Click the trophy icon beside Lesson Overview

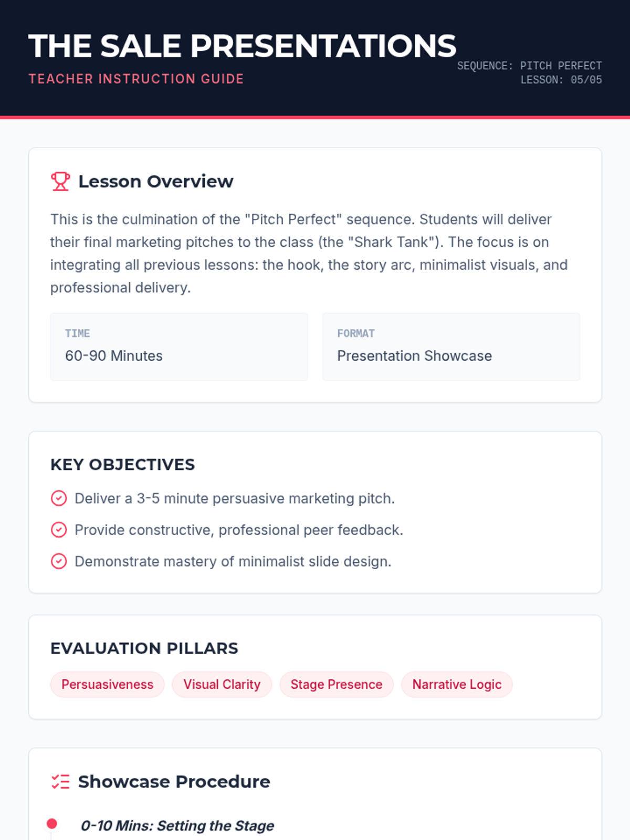pyautogui.click(x=60, y=181)
